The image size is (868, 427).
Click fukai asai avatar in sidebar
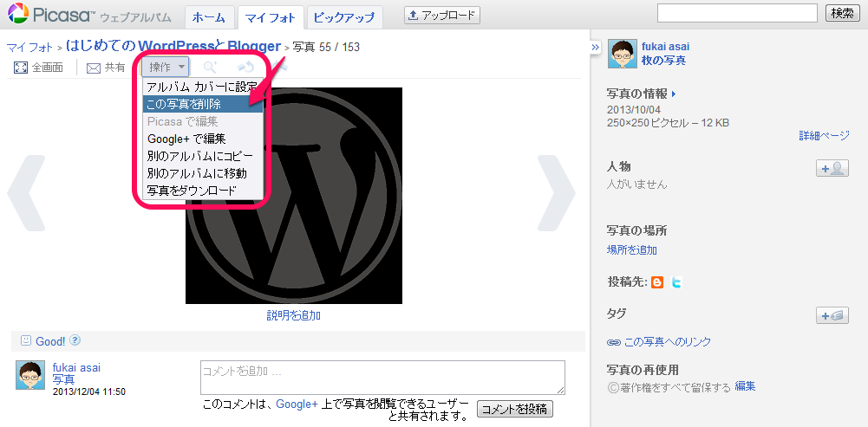(623, 54)
